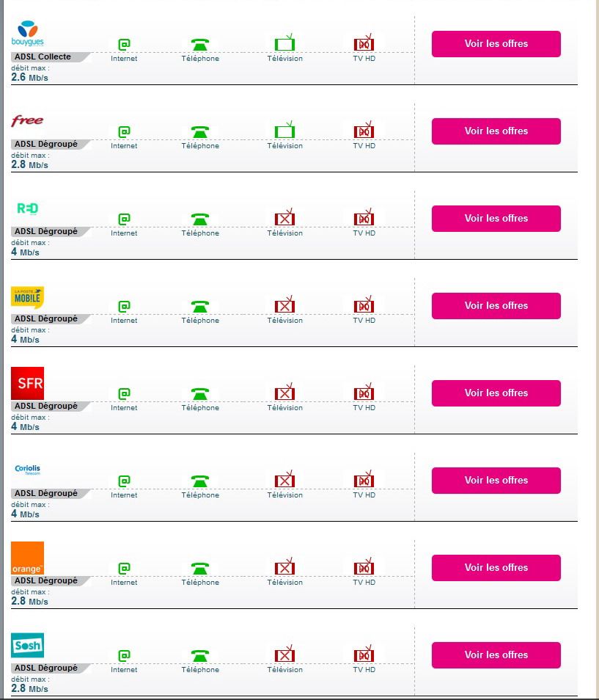This screenshot has height=700, width=599.
Task: Click the Coriolis crossed-out Télévision icon
Action: pyautogui.click(x=284, y=481)
